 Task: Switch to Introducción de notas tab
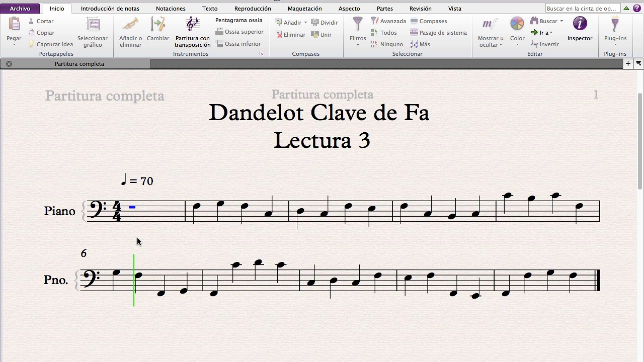110,9
